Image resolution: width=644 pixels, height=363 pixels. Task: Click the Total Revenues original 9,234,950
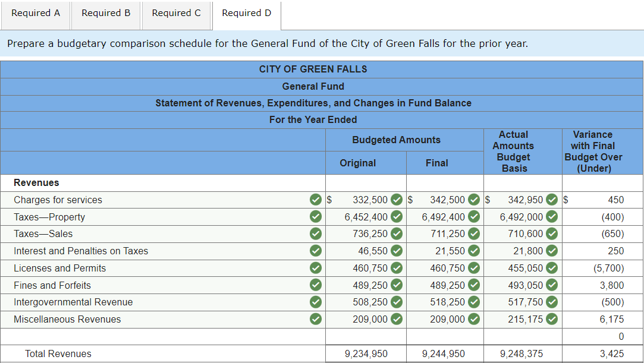click(366, 353)
